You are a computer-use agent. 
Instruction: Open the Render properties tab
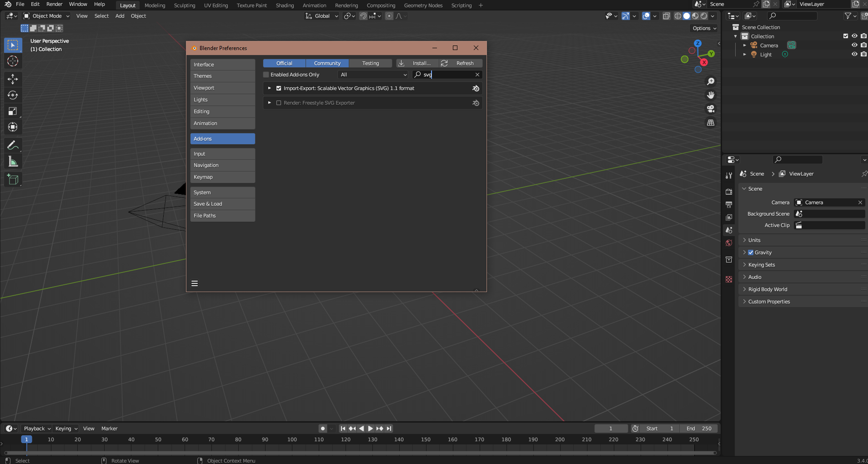729,192
